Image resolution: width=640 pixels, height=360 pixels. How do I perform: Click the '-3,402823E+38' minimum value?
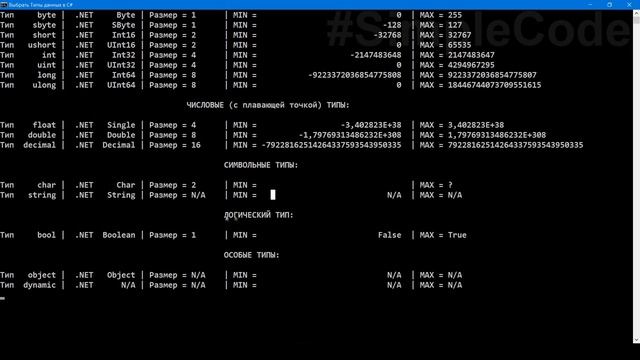(x=371, y=125)
